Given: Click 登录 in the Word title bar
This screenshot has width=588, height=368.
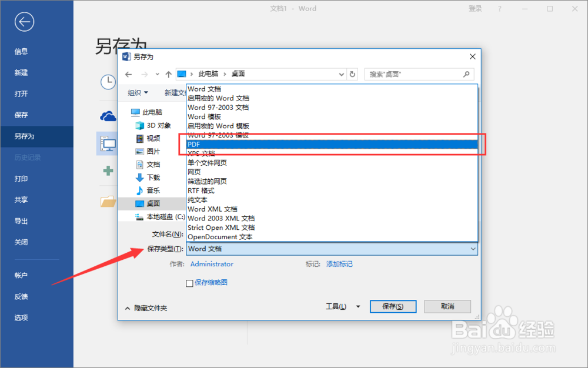Looking at the screenshot, I should click(x=475, y=9).
